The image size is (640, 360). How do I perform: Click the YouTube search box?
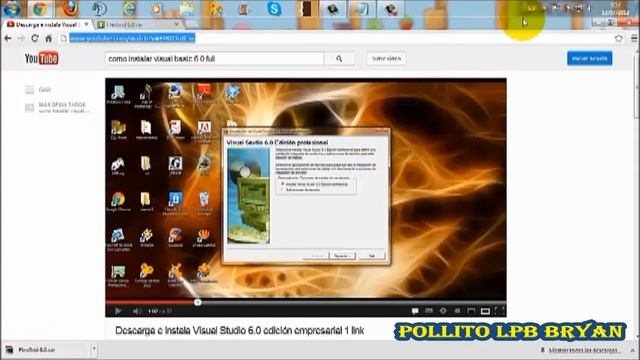[215, 59]
